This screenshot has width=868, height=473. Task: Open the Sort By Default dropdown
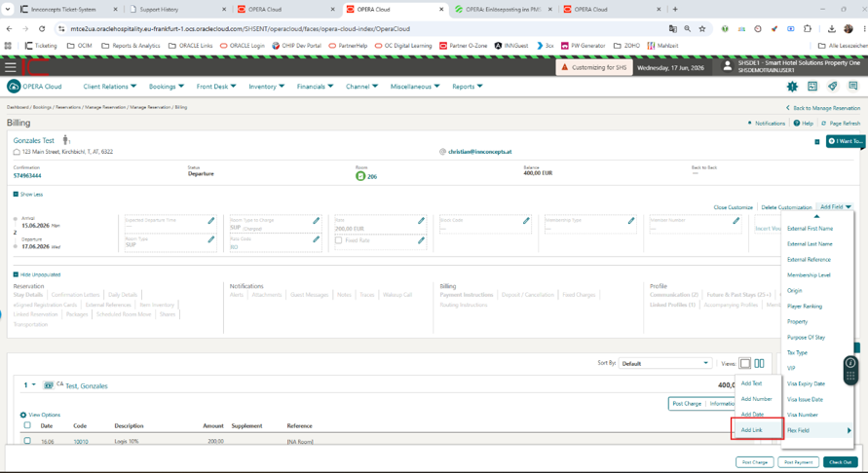(x=664, y=363)
